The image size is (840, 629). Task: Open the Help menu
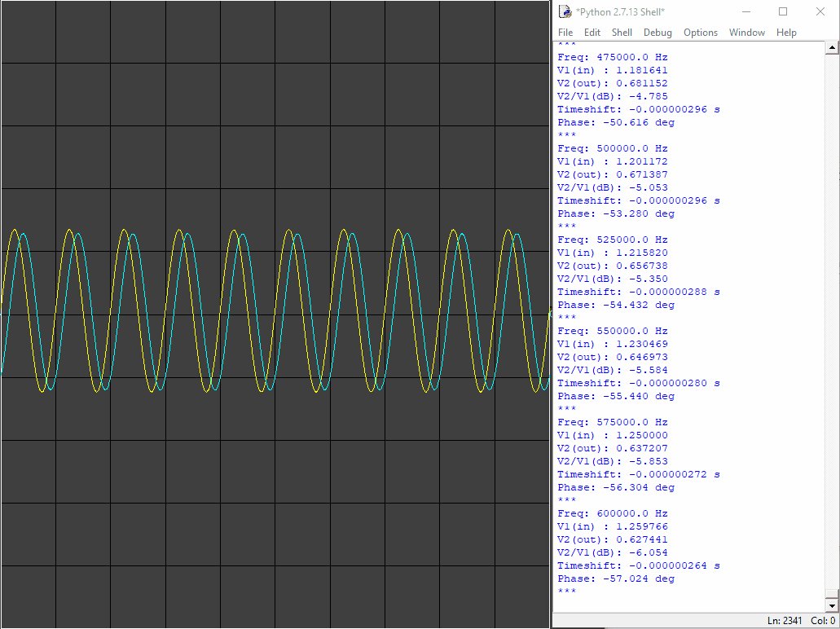point(786,32)
